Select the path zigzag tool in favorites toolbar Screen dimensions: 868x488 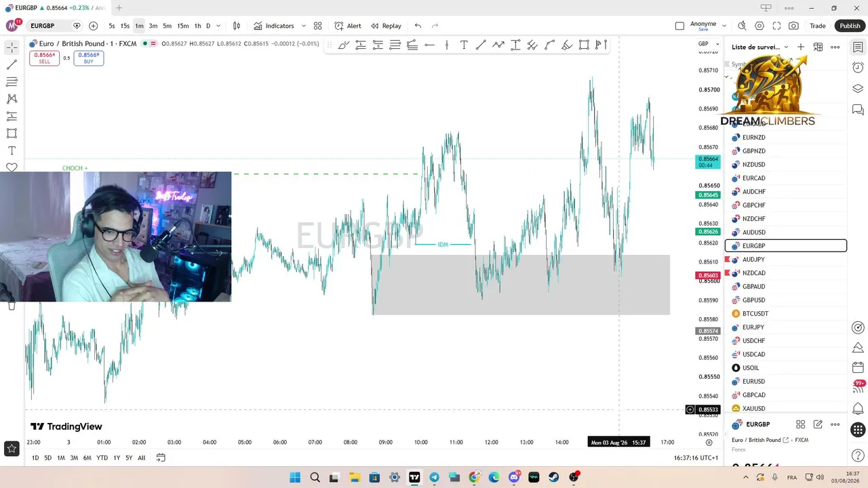(498, 45)
